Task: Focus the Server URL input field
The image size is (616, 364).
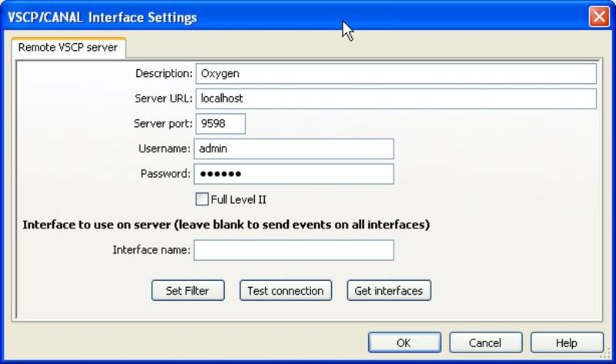Action: pyautogui.click(x=395, y=99)
